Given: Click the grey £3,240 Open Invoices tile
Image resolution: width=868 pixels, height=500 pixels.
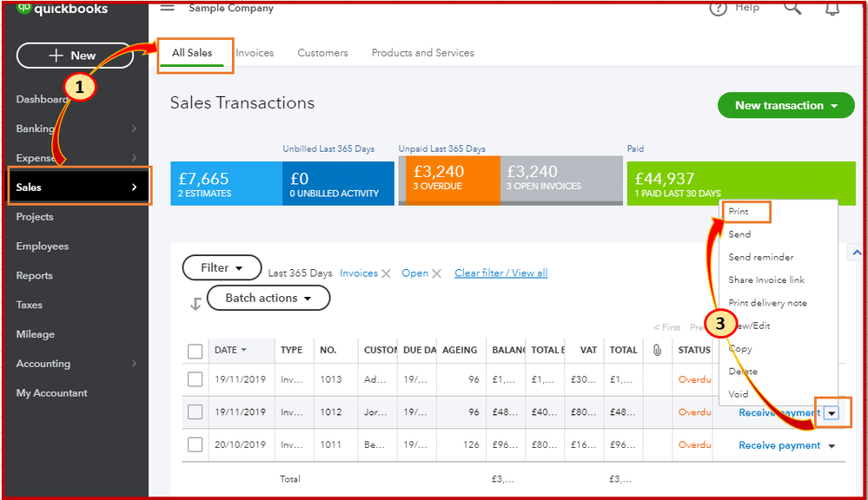Looking at the screenshot, I should coord(562,181).
